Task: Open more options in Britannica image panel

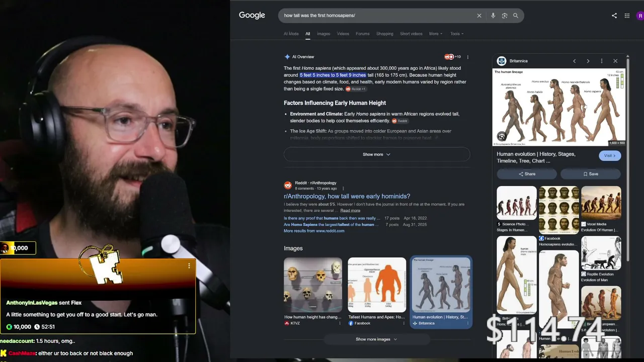Action: pos(601,61)
